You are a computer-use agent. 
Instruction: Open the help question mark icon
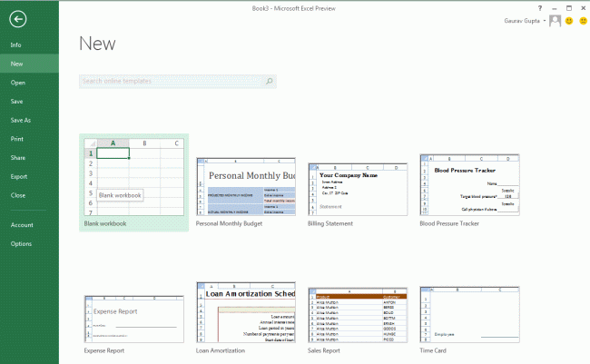click(x=540, y=8)
